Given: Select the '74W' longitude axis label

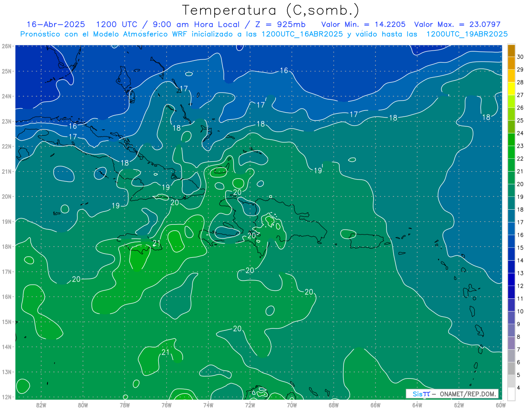Looking at the screenshot, I should pyautogui.click(x=208, y=404).
